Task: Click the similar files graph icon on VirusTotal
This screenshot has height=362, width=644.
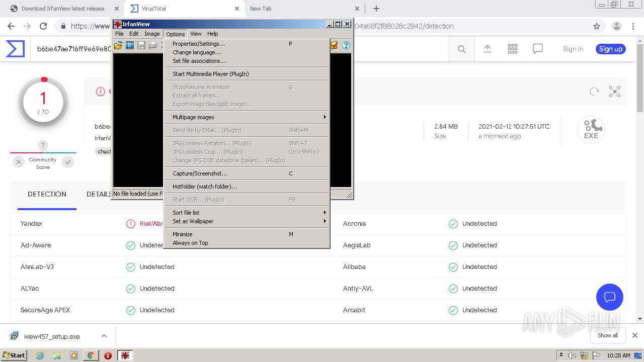Action: coord(615,92)
